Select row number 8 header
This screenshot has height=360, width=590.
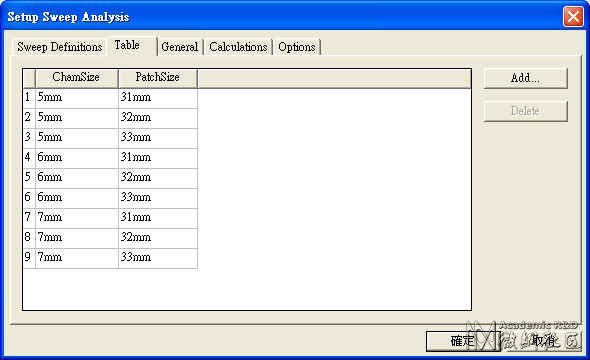pyautogui.click(x=29, y=238)
